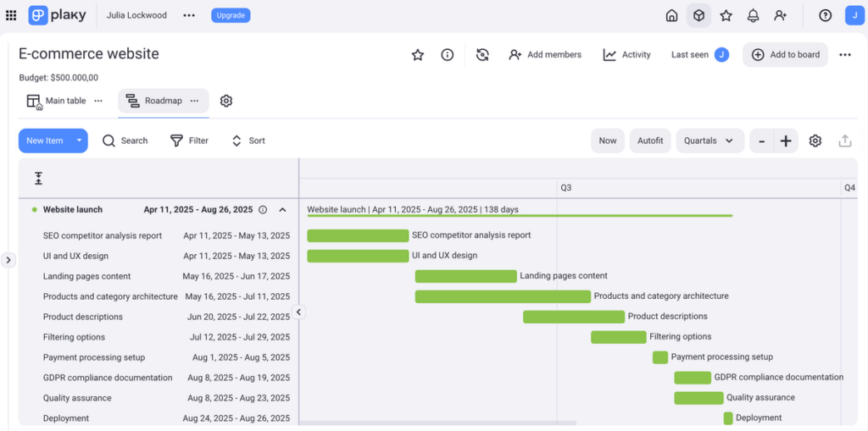Collapse the Website launch group

point(282,210)
